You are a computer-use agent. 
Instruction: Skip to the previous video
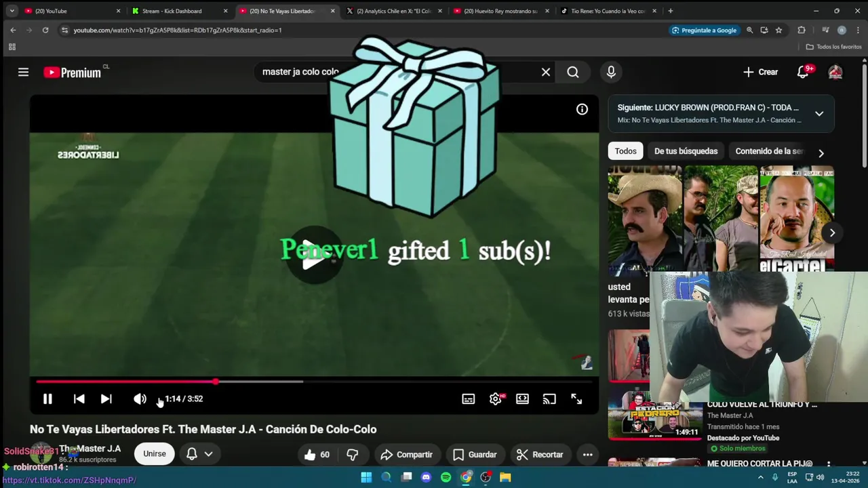coord(79,399)
